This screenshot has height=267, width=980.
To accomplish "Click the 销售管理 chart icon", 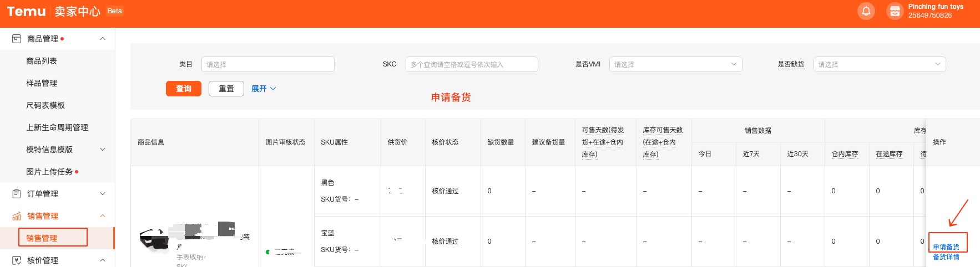I will [x=17, y=216].
